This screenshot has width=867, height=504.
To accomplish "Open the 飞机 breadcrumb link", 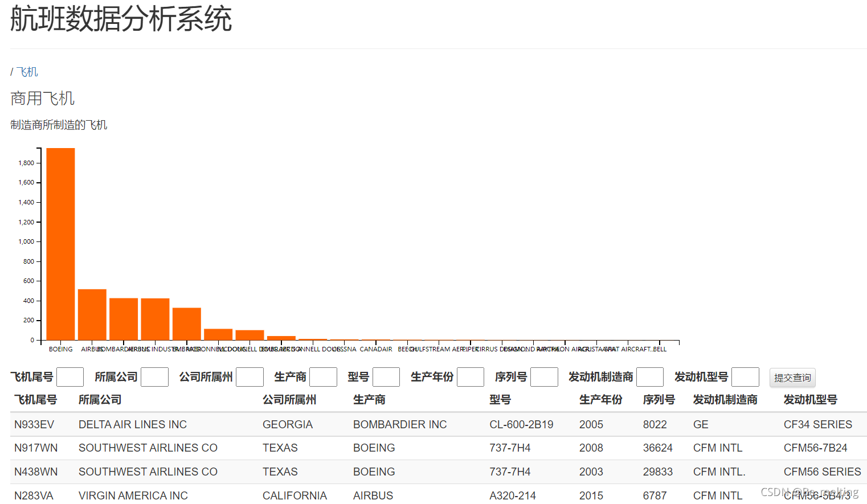I will (27, 72).
